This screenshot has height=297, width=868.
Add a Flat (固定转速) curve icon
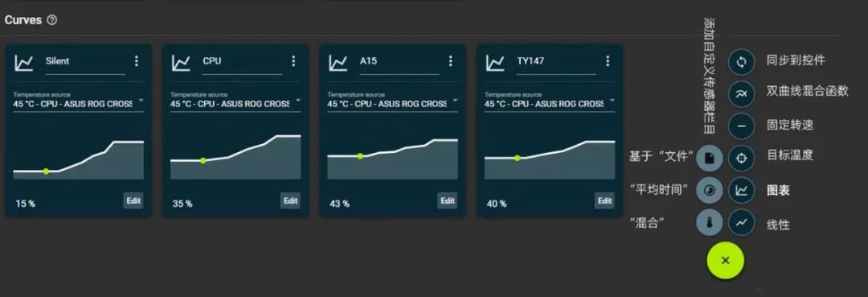tap(742, 126)
